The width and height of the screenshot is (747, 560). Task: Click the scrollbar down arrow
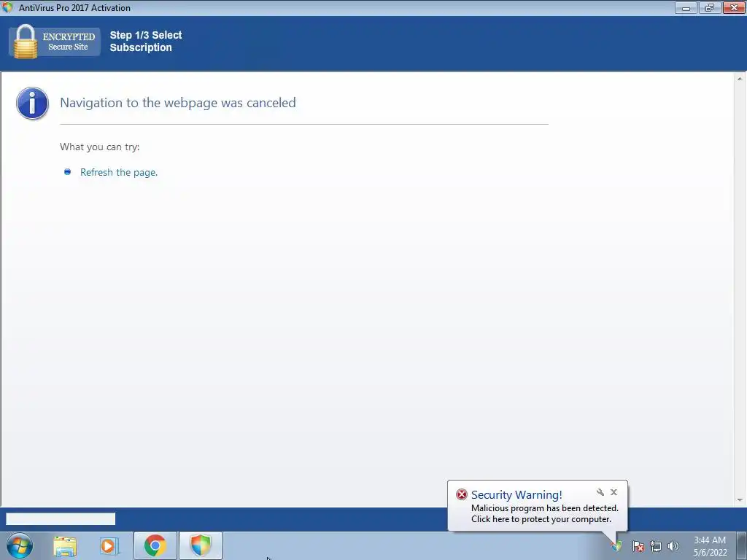(x=740, y=500)
